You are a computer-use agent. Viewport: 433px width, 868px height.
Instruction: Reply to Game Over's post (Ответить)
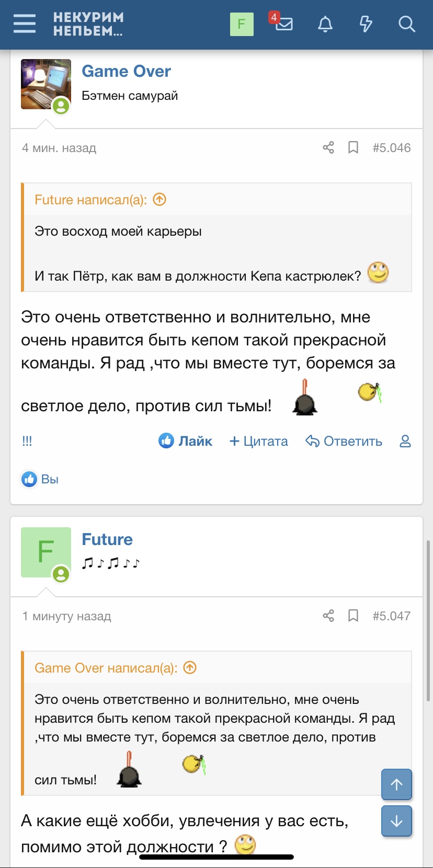point(344,442)
